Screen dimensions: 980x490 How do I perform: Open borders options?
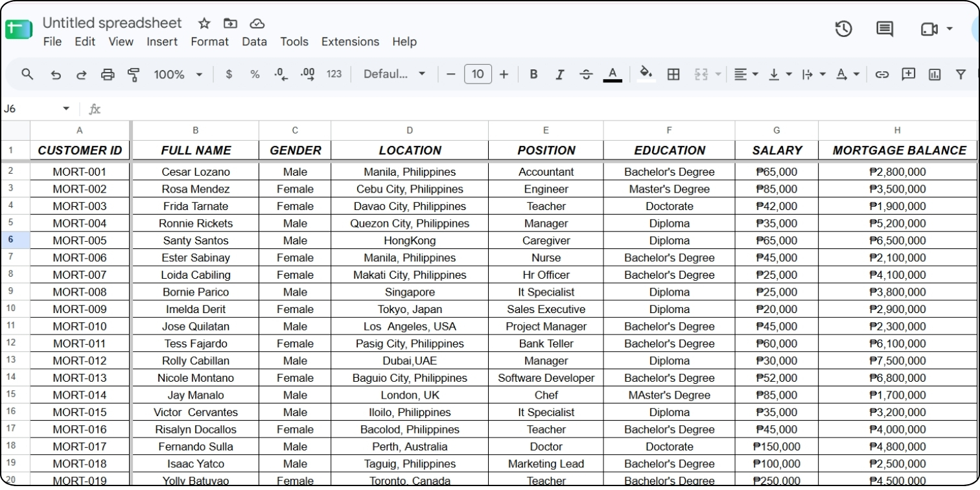tap(673, 75)
